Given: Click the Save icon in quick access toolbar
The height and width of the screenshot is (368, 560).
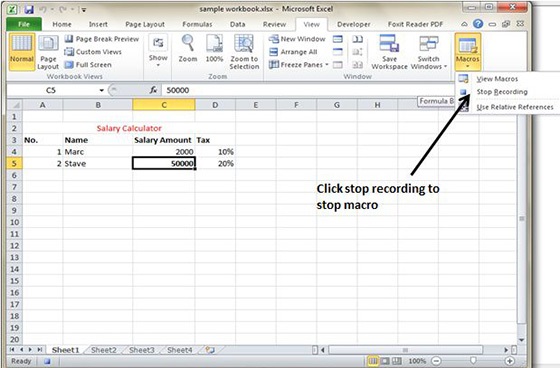Looking at the screenshot, I should pos(29,9).
